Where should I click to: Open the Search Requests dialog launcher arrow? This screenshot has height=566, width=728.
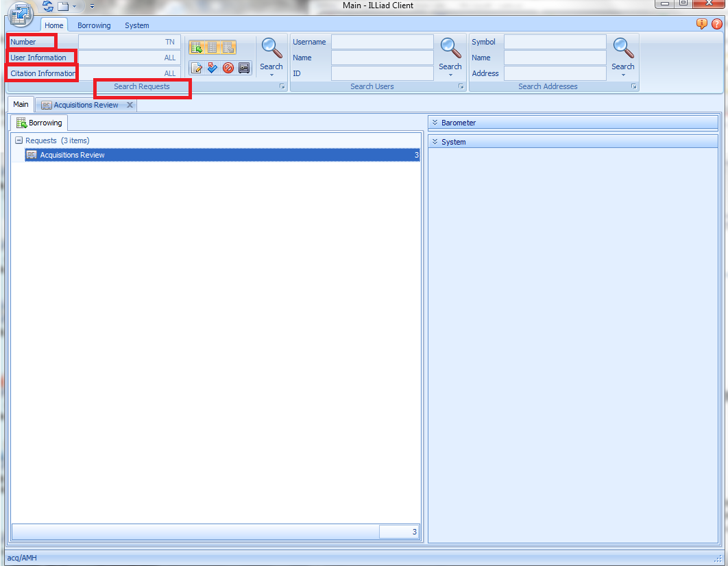(x=282, y=87)
